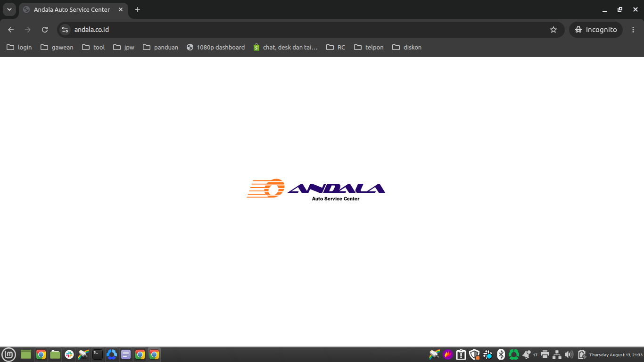
Task: Minimize the Chrome window
Action: coord(605,9)
